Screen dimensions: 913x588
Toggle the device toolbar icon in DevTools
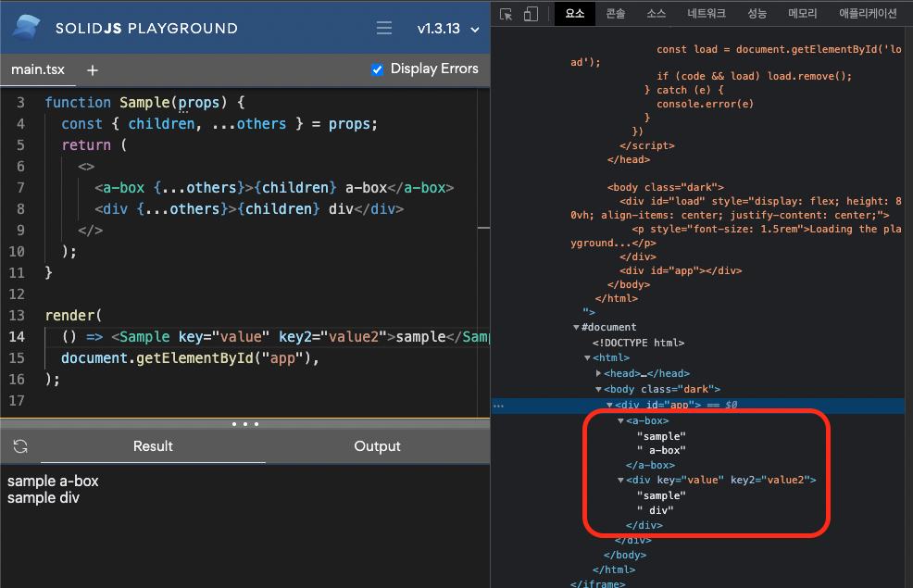pos(528,15)
